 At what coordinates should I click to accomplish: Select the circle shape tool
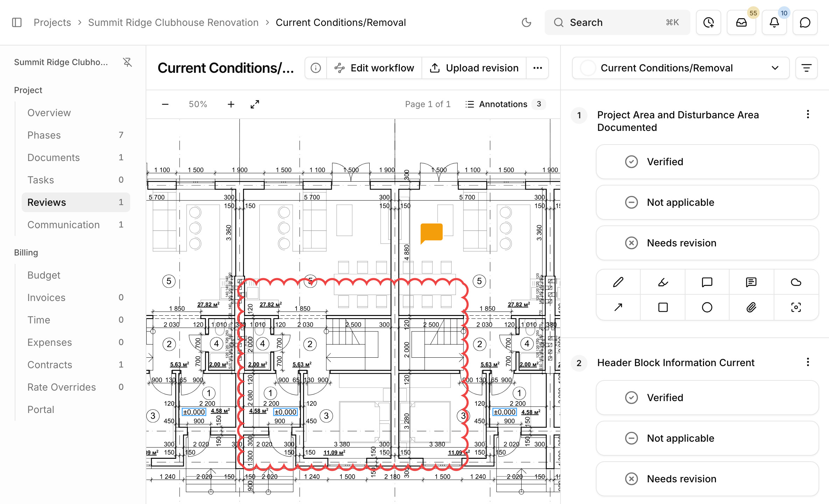point(707,307)
